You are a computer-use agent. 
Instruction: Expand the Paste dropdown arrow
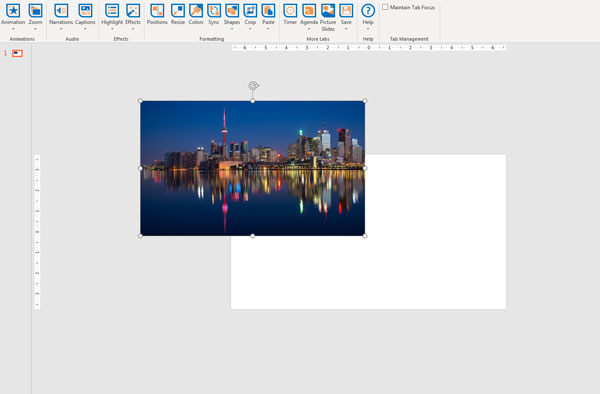click(x=268, y=29)
